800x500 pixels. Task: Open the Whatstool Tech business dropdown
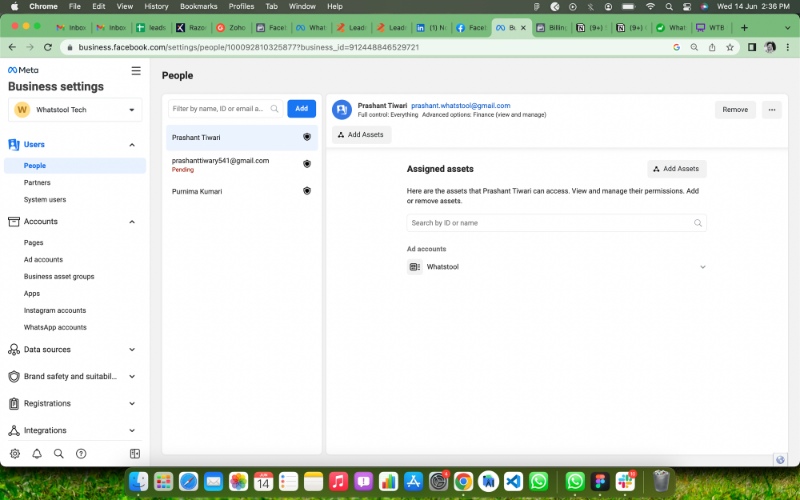point(132,109)
